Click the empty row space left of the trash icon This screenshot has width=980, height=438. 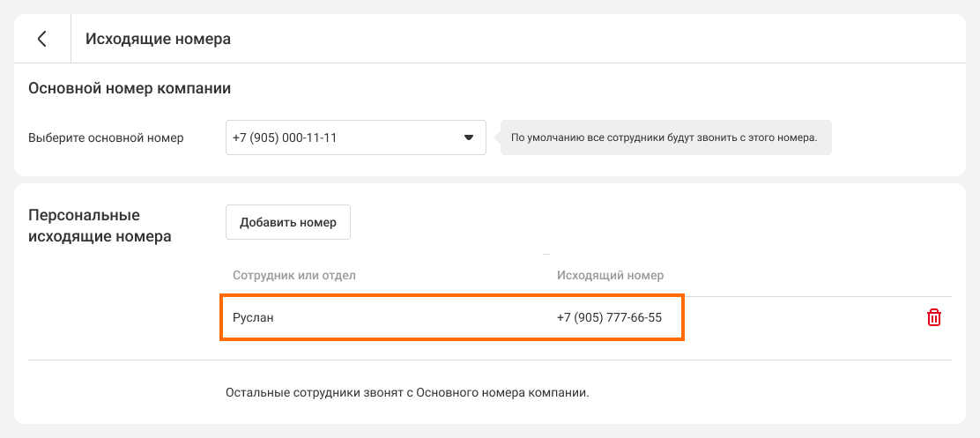tap(802, 318)
